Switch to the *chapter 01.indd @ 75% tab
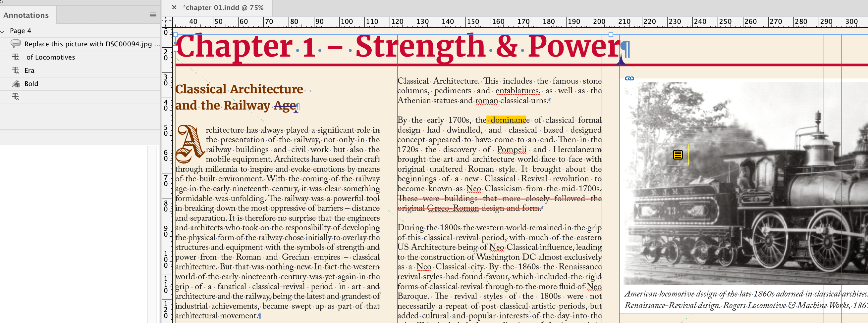This screenshot has height=323, width=868. pyautogui.click(x=223, y=7)
